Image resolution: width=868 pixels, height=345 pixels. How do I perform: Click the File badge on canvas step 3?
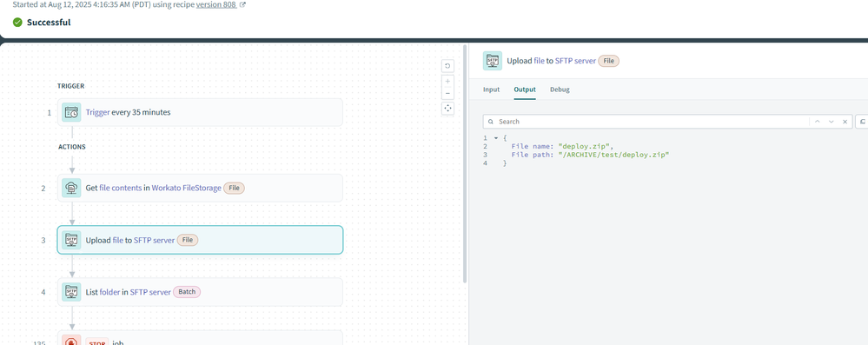tap(188, 241)
